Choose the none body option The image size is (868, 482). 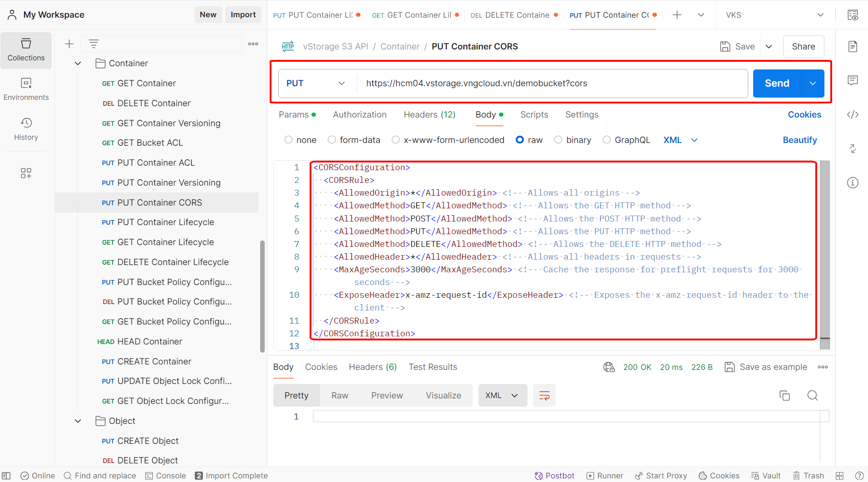pyautogui.click(x=288, y=140)
